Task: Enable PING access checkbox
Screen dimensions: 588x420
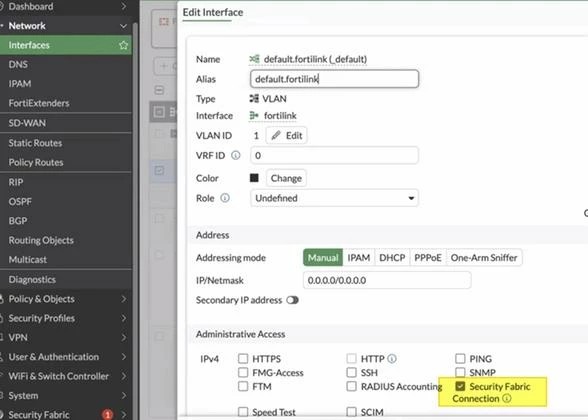Action: [460, 359]
